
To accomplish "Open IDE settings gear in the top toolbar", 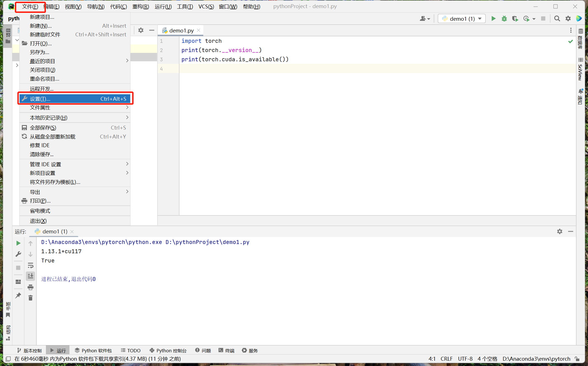I will coord(568,18).
